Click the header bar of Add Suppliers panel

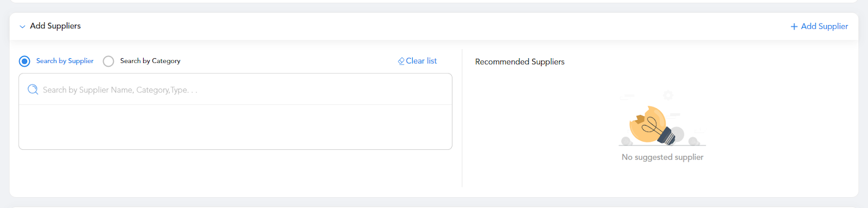[x=434, y=26]
